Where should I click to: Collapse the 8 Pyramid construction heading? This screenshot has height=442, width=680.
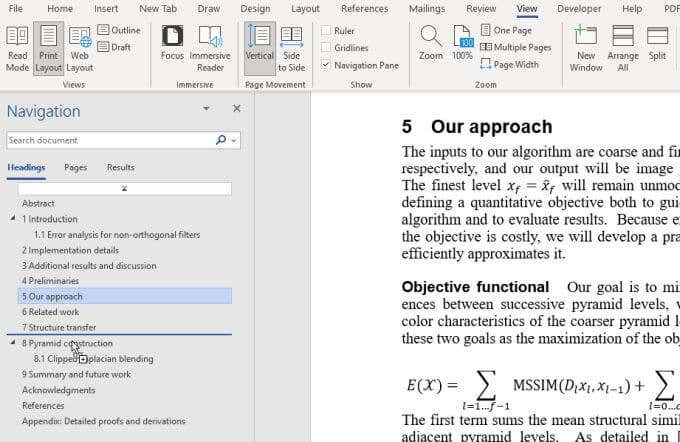[13, 343]
